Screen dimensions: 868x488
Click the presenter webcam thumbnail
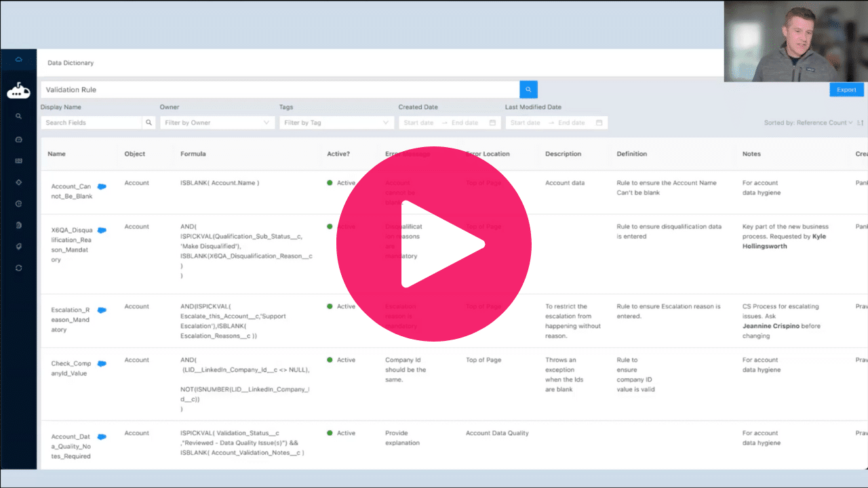(796, 42)
